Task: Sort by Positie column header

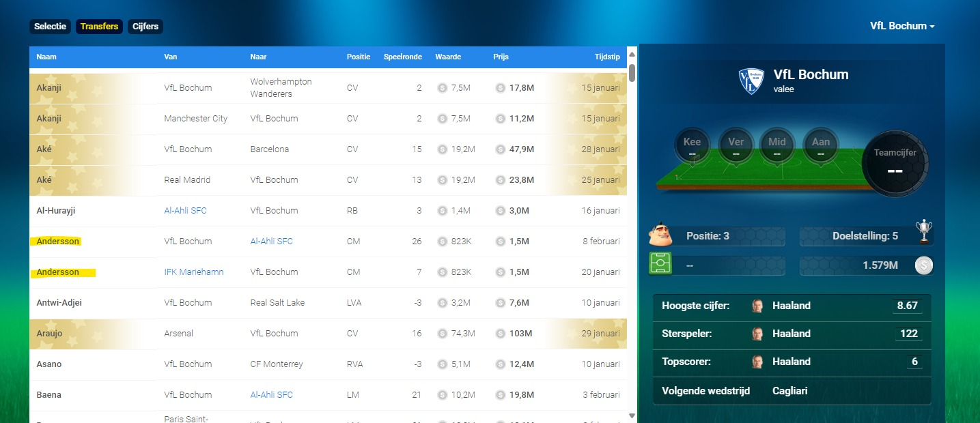Action: pos(359,57)
